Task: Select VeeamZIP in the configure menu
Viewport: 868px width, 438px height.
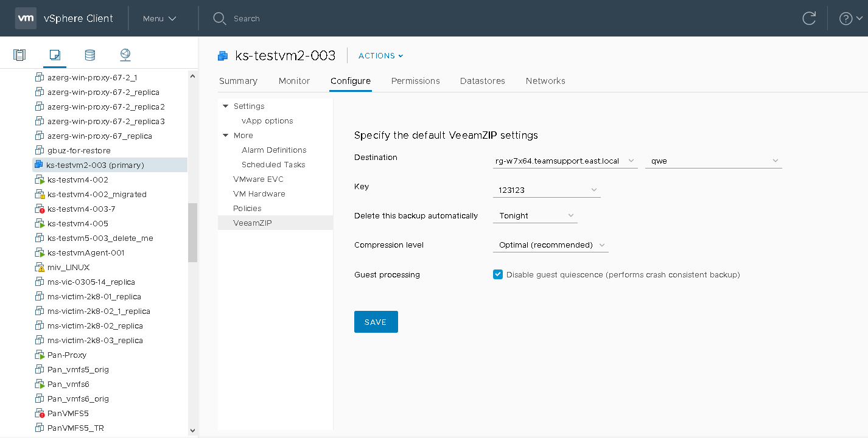Action: tap(275, 223)
